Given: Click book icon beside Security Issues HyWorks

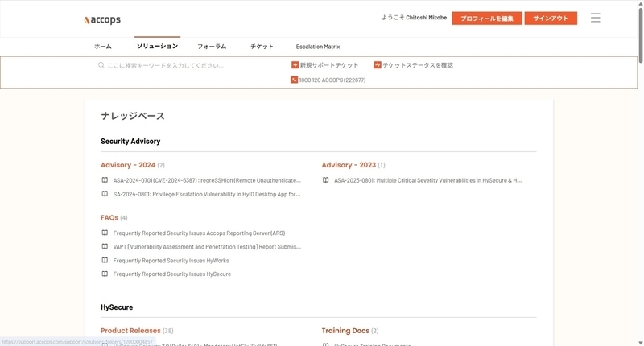Looking at the screenshot, I should [x=105, y=260].
